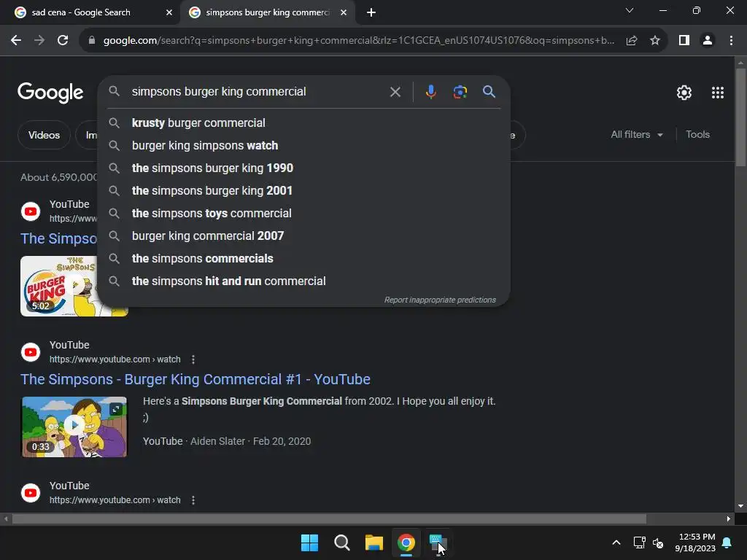Open Windows taskbar search

point(341,542)
